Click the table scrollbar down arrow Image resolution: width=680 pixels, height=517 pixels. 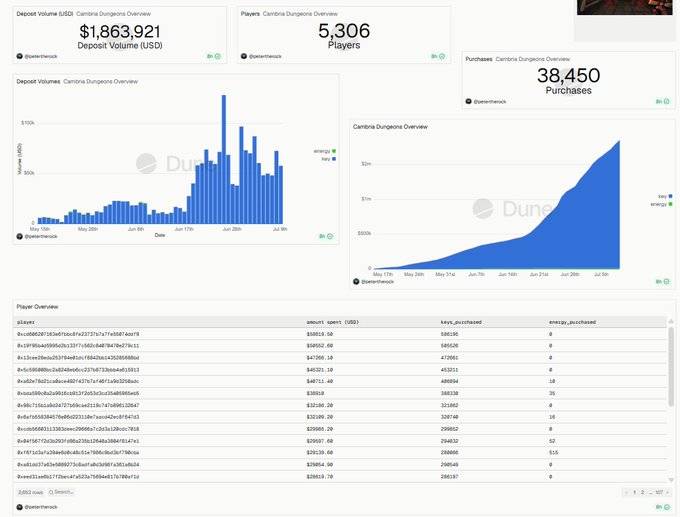[x=671, y=480]
